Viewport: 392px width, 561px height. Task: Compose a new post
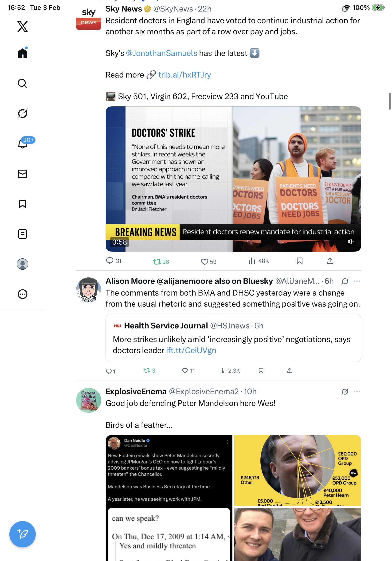coord(23,534)
